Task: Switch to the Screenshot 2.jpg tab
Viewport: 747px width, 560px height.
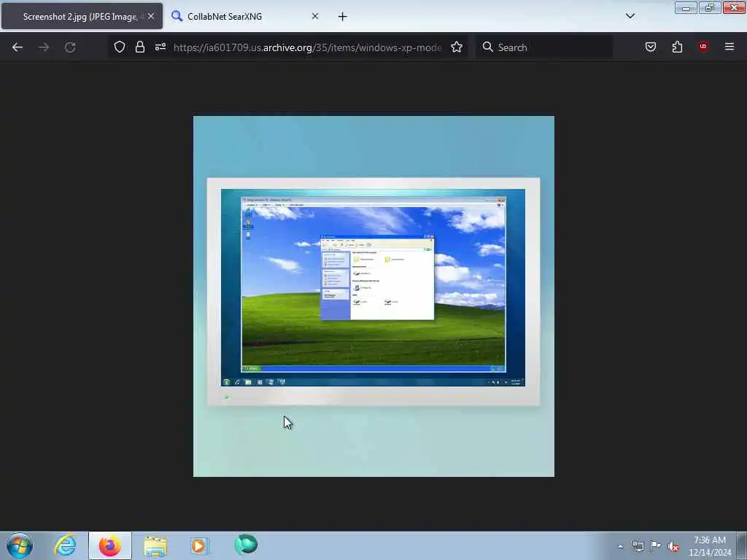Action: tap(82, 17)
